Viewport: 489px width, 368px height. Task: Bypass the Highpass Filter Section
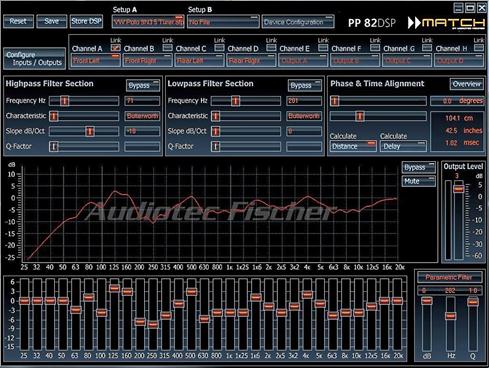point(143,85)
